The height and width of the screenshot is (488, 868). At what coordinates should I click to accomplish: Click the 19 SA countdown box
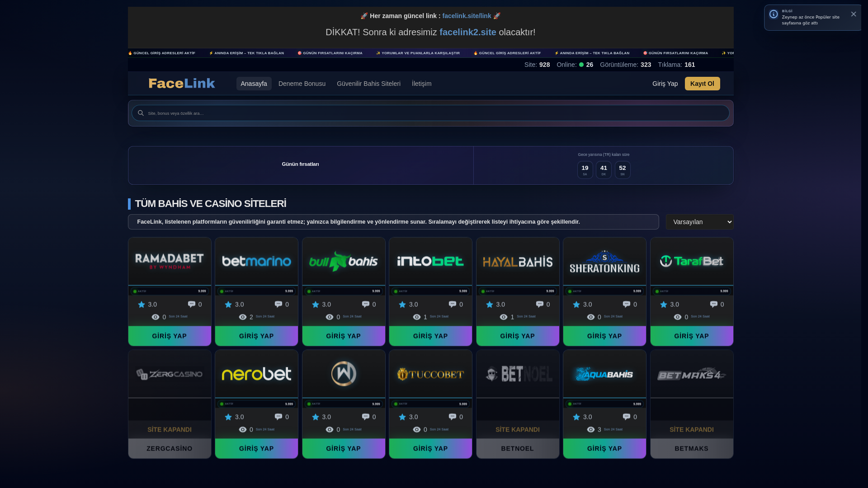[x=585, y=170]
